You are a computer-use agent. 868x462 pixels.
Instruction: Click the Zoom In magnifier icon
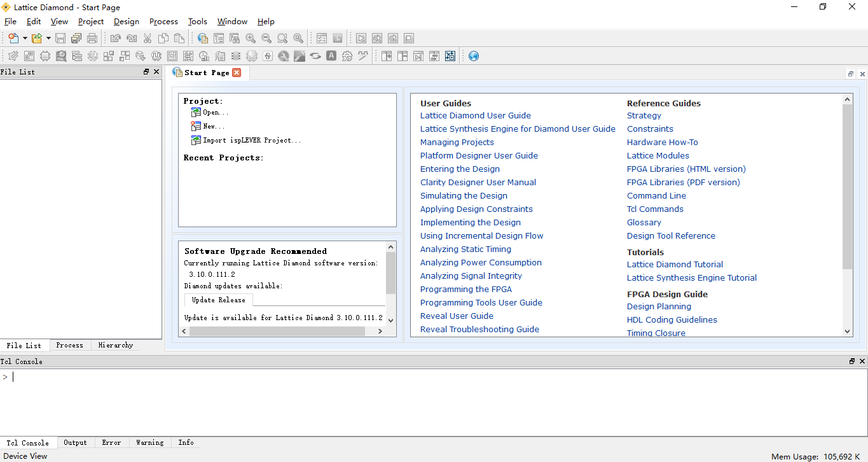coord(251,38)
